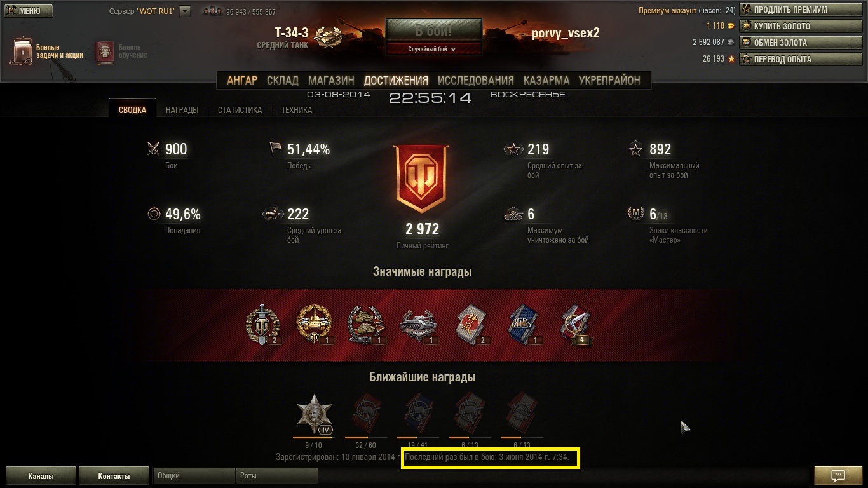The image size is (868, 488).
Task: Select the tank silhouette award medal
Action: pyautogui.click(x=419, y=325)
